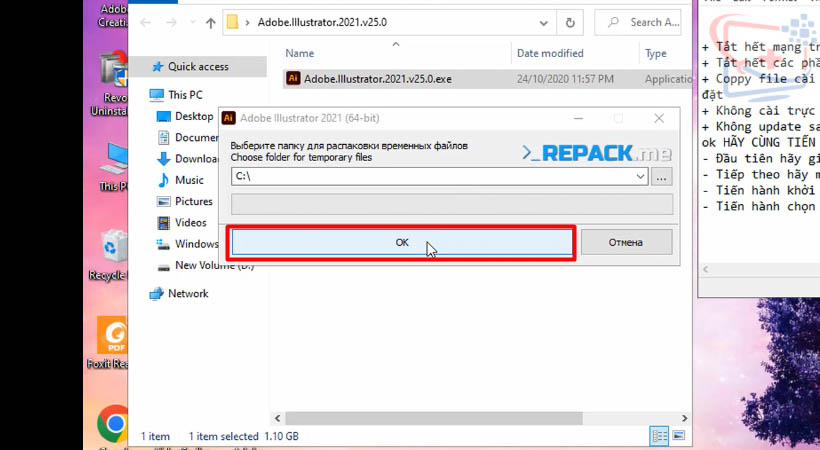Click the Explorer horizontal scrollbar thumb

click(x=434, y=418)
